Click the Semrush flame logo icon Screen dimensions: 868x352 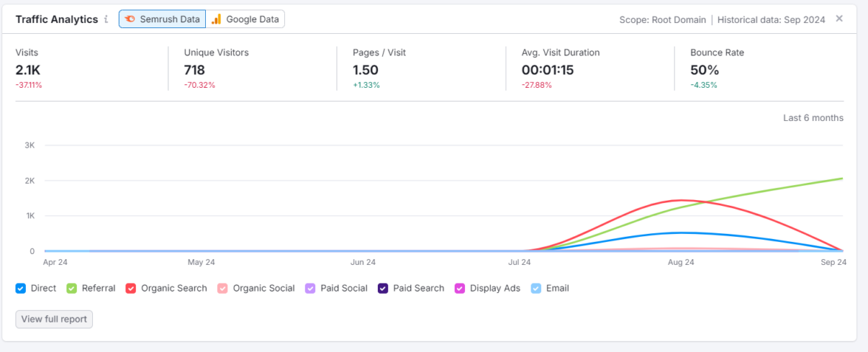(130, 19)
